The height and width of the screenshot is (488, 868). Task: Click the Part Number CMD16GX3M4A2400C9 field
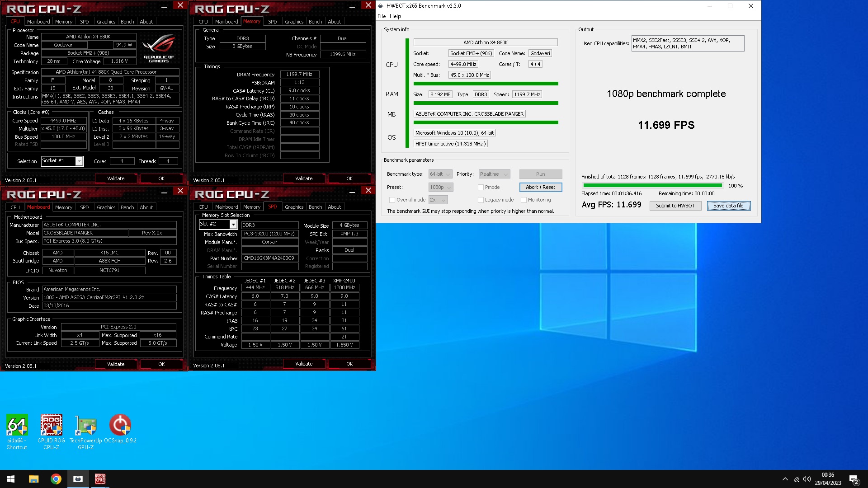269,258
